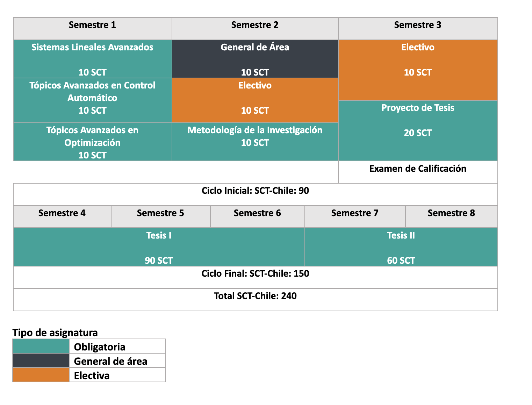Click Tópicos Avanzados en Optimización block
The image size is (532, 405).
point(92,142)
